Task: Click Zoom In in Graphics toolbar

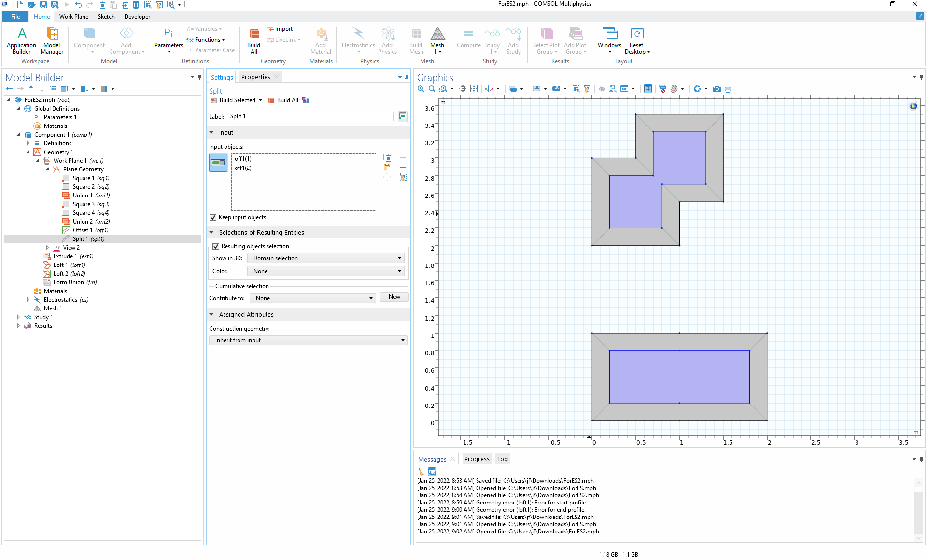Action: [x=421, y=89]
